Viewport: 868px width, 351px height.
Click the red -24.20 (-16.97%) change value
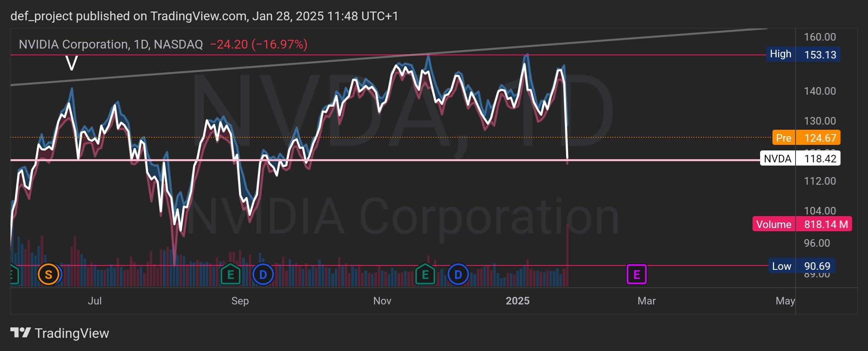258,44
